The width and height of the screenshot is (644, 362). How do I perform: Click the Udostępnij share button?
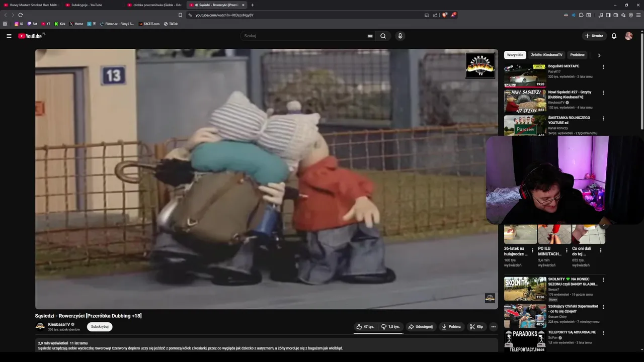pyautogui.click(x=420, y=327)
